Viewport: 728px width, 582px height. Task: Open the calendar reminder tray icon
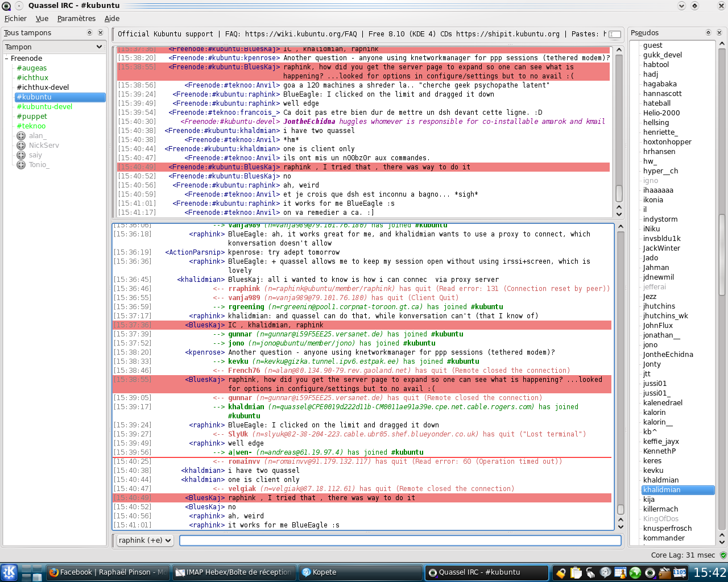click(x=621, y=573)
